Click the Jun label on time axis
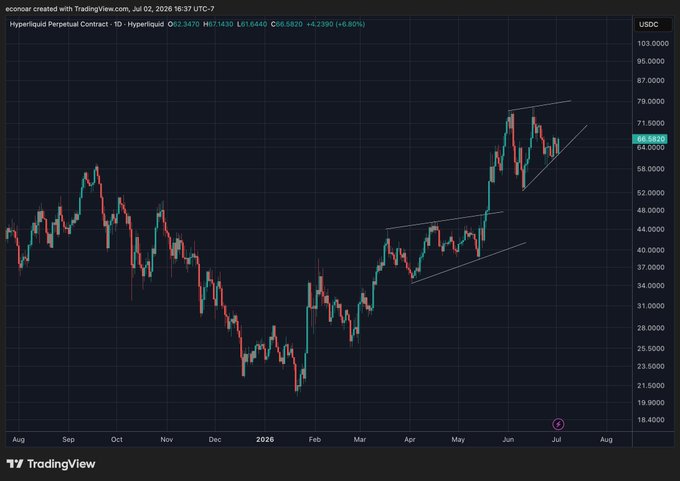 [x=508, y=439]
